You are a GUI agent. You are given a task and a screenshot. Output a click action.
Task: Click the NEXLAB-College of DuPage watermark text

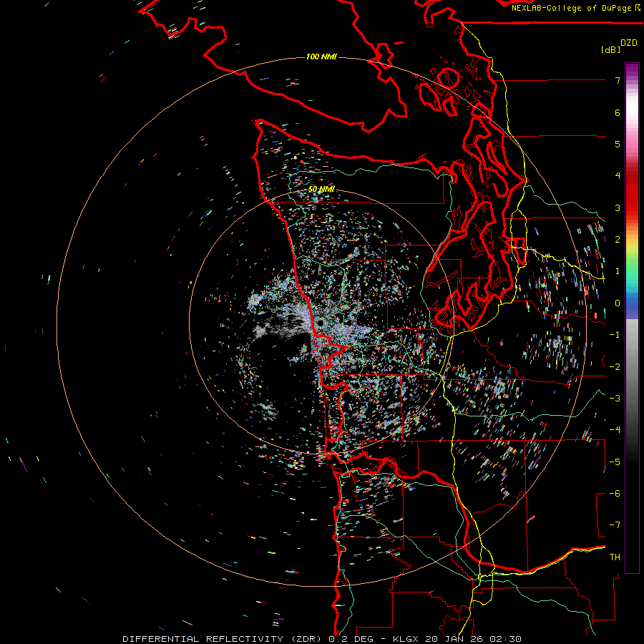(575, 8)
